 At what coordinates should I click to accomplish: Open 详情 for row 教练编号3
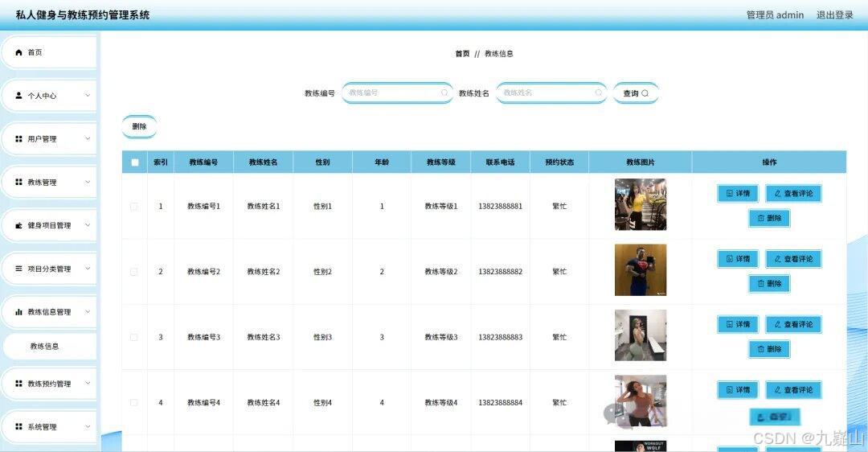coord(738,324)
